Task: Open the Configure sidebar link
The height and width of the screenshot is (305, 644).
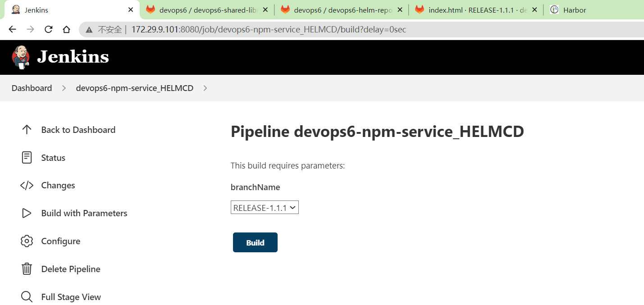Action: (61, 241)
